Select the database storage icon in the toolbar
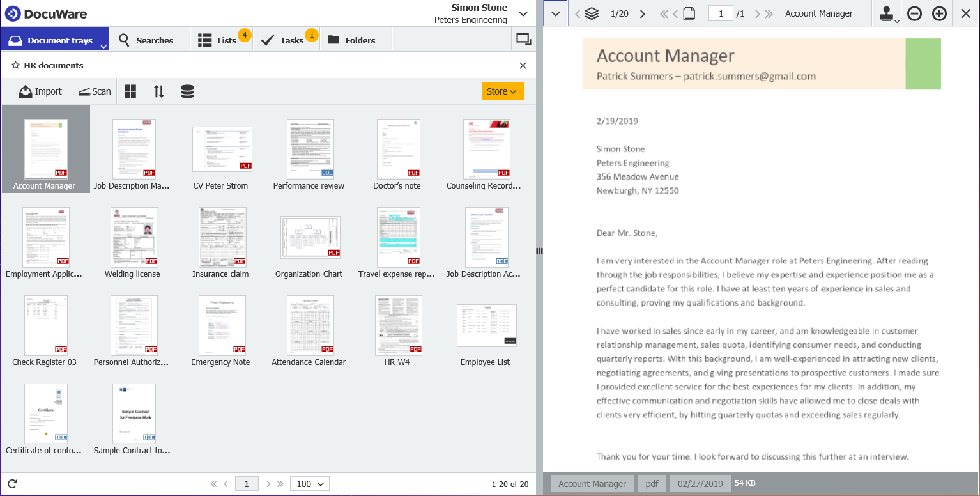Screen dimensions: 980x496 [187, 91]
